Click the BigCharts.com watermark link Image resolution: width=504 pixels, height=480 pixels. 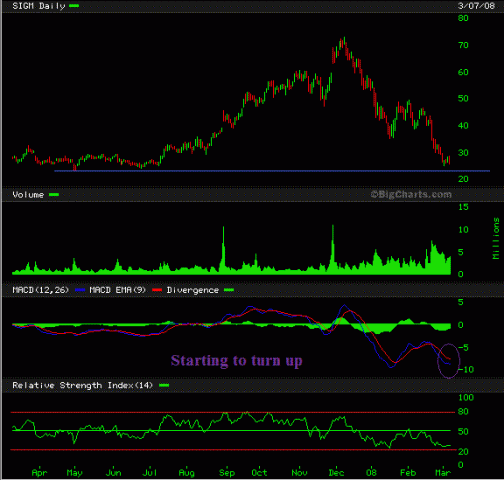(x=411, y=194)
